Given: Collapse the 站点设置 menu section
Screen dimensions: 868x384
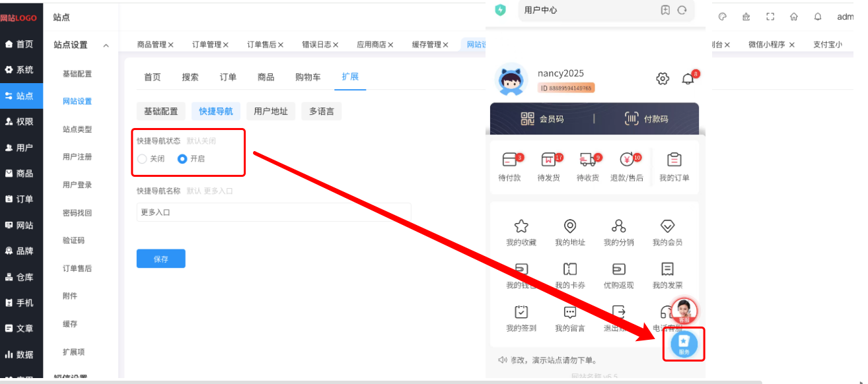Looking at the screenshot, I should click(x=106, y=46).
